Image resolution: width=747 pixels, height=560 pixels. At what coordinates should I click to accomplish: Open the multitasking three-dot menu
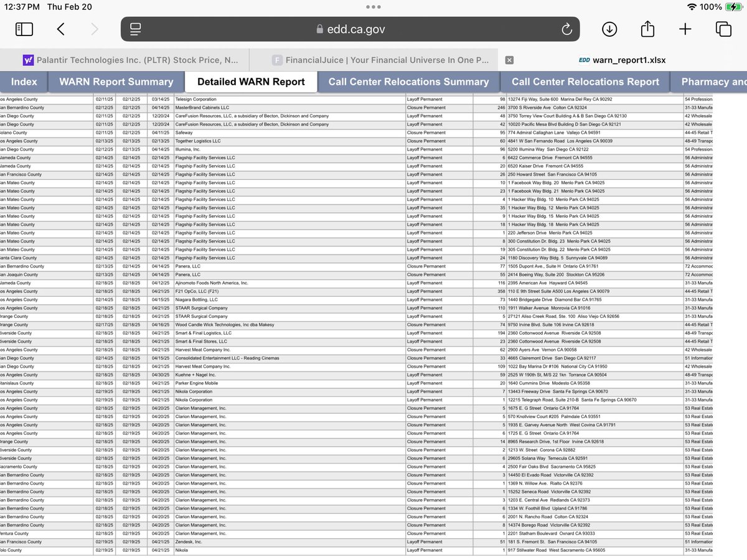click(x=374, y=7)
